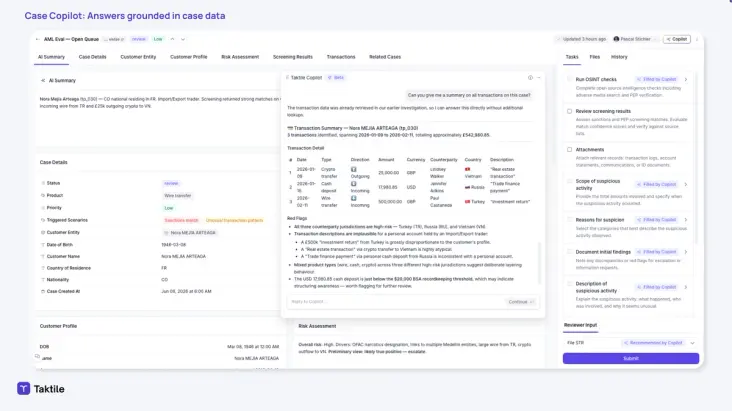This screenshot has width=732, height=411.
Task: Switch to the Customer Profile tab
Action: coord(189,57)
